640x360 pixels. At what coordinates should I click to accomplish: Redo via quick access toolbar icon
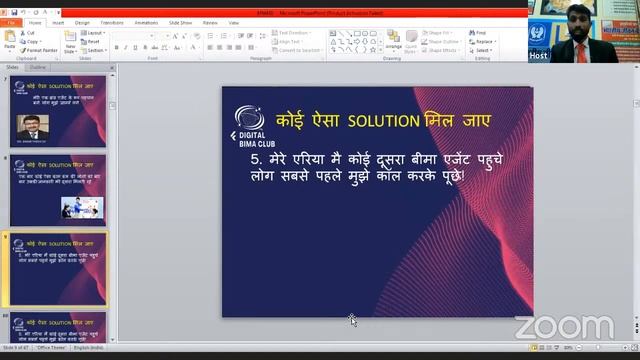[36, 13]
